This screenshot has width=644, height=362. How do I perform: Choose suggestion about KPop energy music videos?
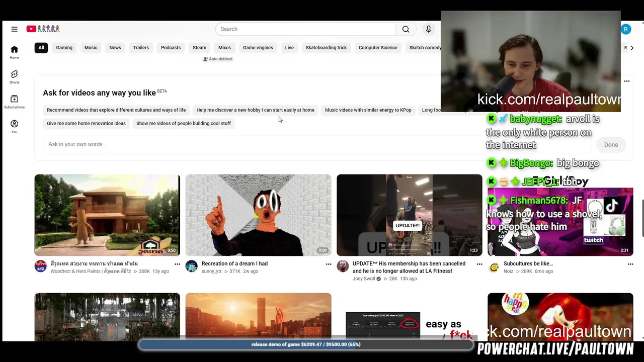tap(368, 110)
